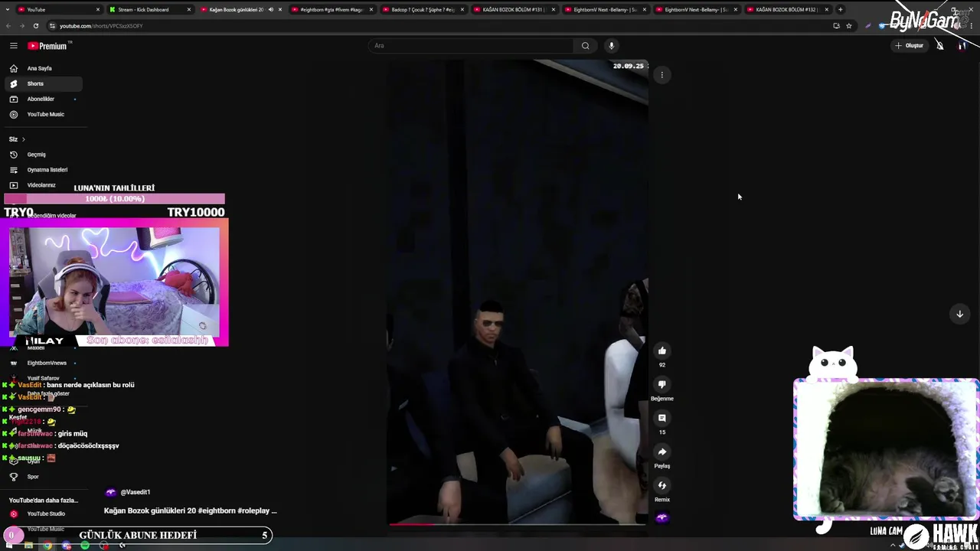Open the Short's three-dot options menu
The width and height of the screenshot is (980, 551).
662,75
